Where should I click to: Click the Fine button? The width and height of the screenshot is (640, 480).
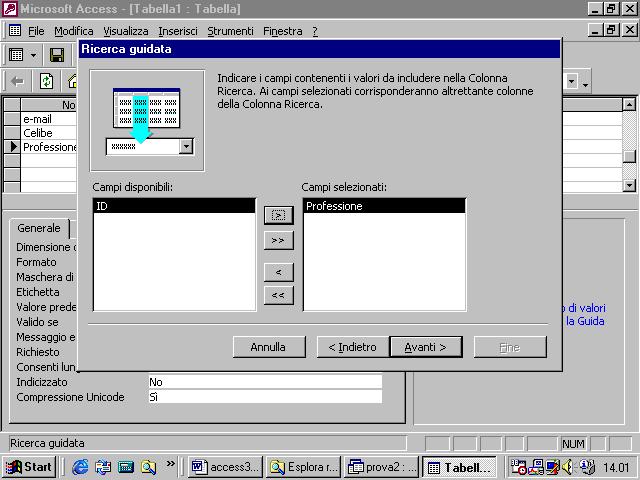tap(510, 347)
